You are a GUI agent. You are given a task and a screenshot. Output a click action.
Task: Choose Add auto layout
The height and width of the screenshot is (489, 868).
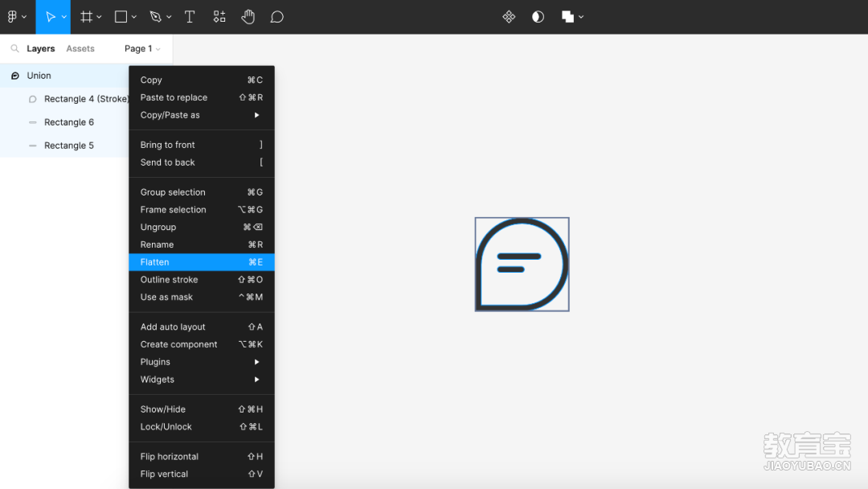coord(202,327)
